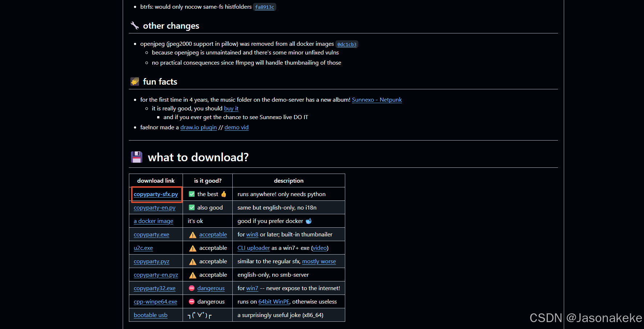Open the Sunnexo - Netpunk album link
This screenshot has width=644, height=329.
pyautogui.click(x=377, y=100)
